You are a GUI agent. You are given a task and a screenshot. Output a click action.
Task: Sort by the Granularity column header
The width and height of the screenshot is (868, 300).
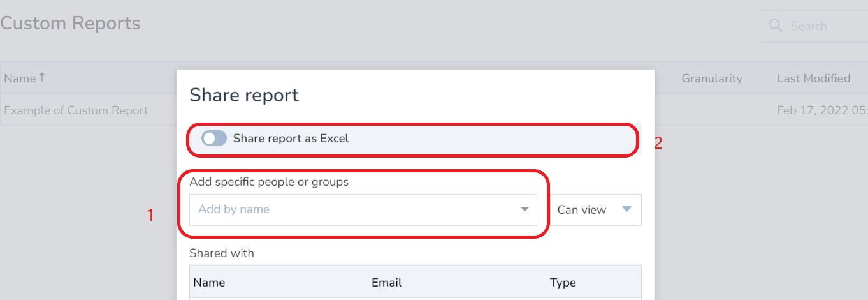pos(711,79)
